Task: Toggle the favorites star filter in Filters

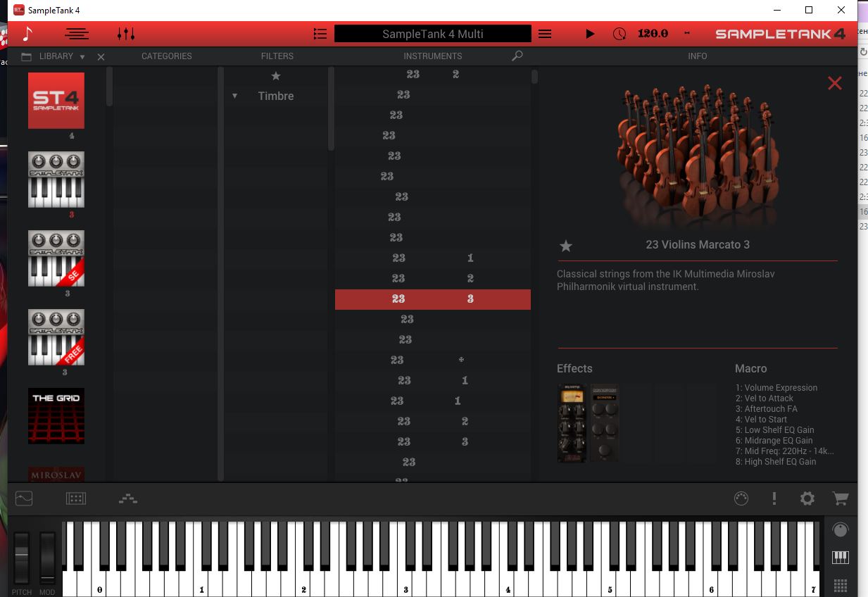Action: click(276, 76)
